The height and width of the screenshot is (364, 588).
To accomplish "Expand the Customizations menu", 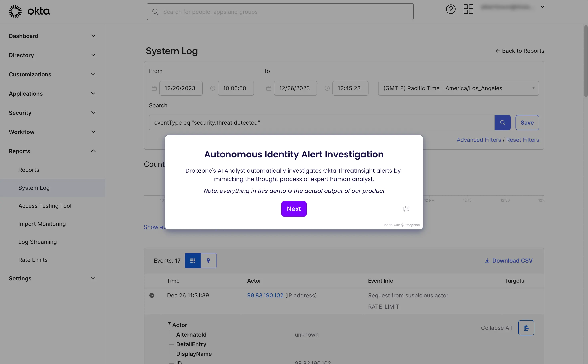I will click(x=52, y=74).
